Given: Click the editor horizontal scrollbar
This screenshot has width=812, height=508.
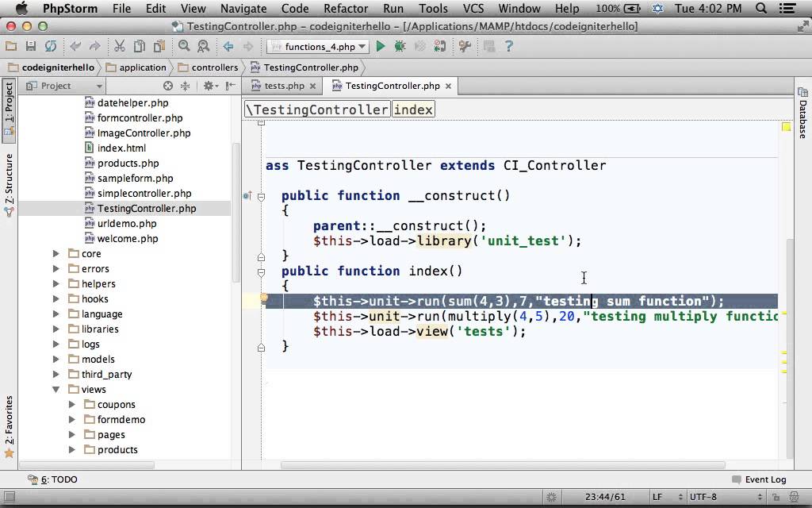Looking at the screenshot, I should (x=502, y=465).
